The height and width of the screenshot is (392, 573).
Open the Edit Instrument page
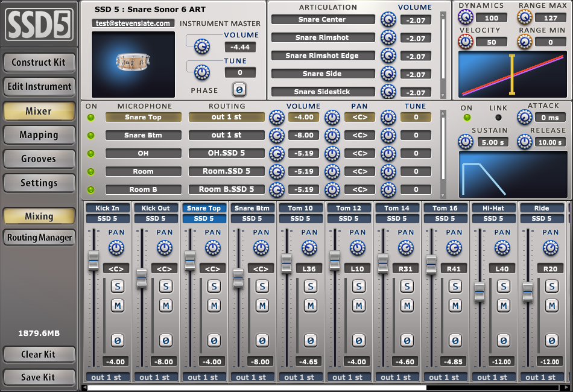(x=39, y=87)
